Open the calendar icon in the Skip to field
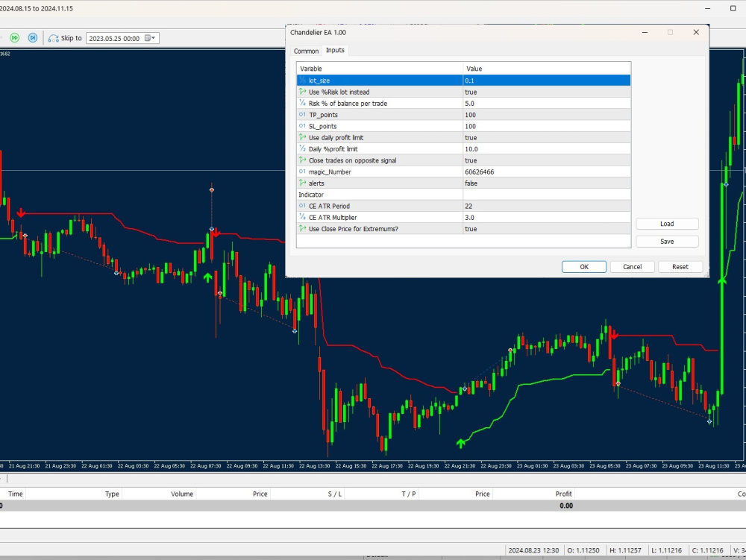The height and width of the screenshot is (560, 746). 147,38
